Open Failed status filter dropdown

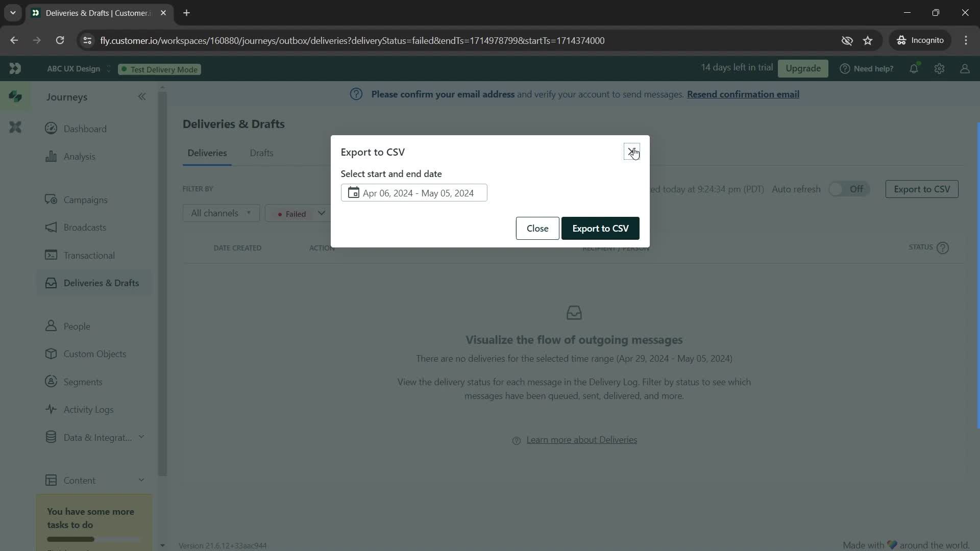click(x=298, y=214)
